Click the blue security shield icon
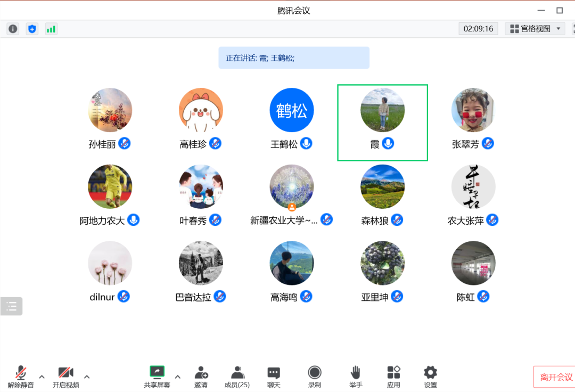 (32, 29)
